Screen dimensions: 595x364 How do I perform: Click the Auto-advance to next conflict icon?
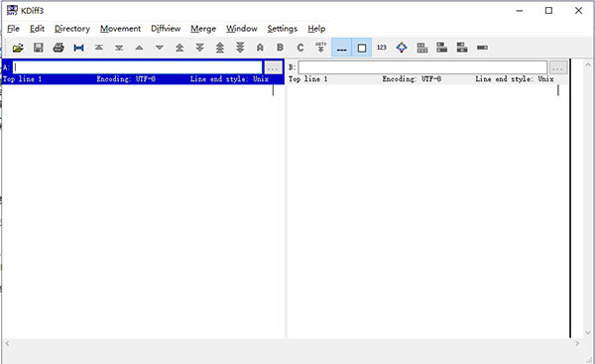pyautogui.click(x=320, y=48)
